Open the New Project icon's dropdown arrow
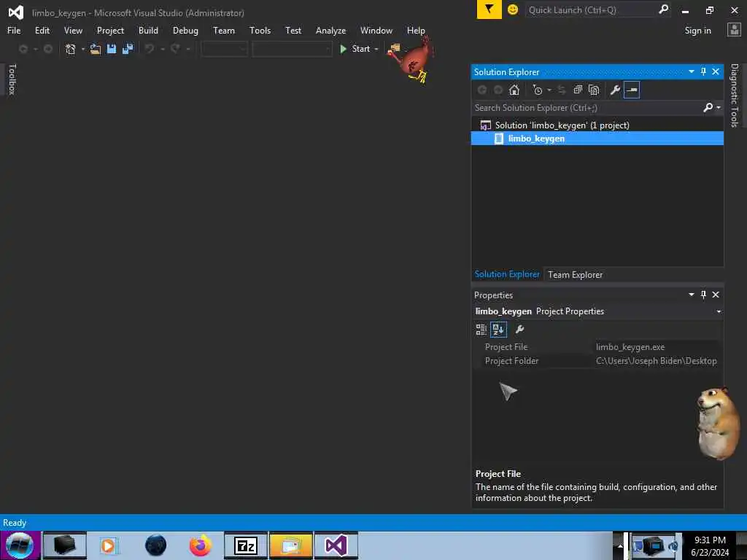The image size is (747, 560). point(83,49)
